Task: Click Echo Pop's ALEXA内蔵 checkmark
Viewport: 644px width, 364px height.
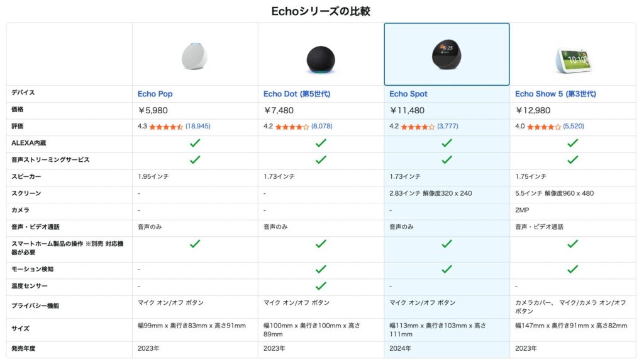Action: [x=195, y=143]
